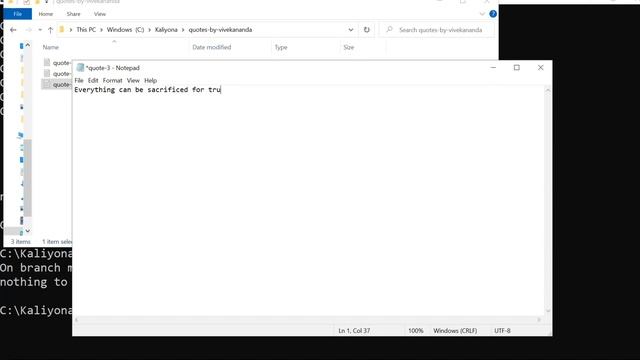Switch to Home tab in File Explorer
This screenshot has height=360, width=640.
click(46, 14)
